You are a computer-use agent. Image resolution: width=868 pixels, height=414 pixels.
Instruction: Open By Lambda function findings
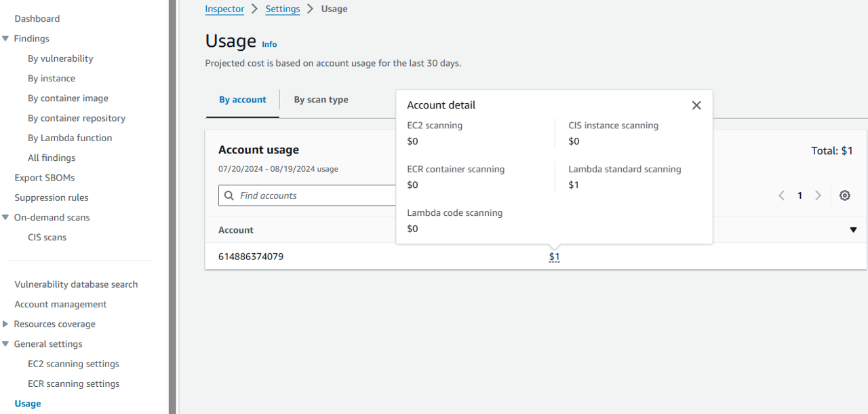(x=70, y=138)
